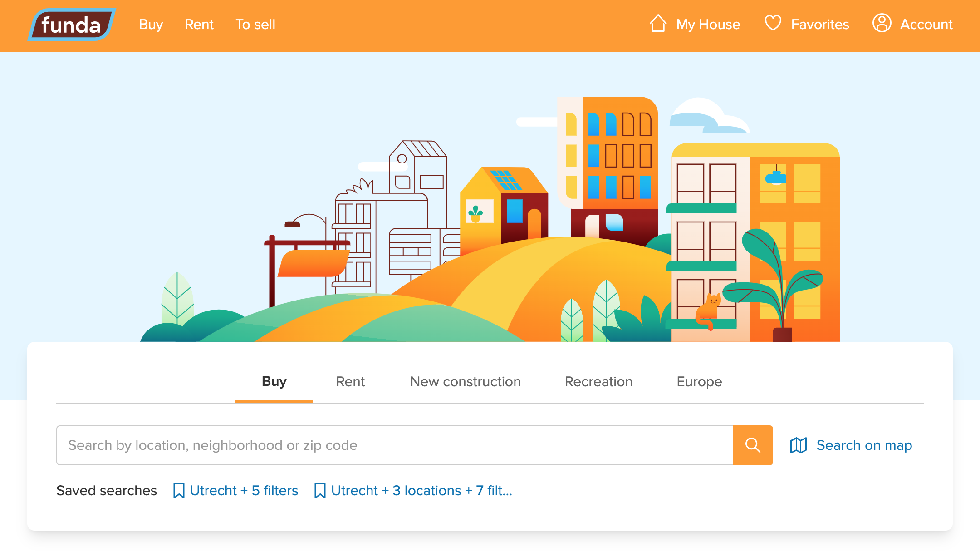Screen dimensions: 980x552
Task: Switch to the Europe tab
Action: pyautogui.click(x=699, y=382)
